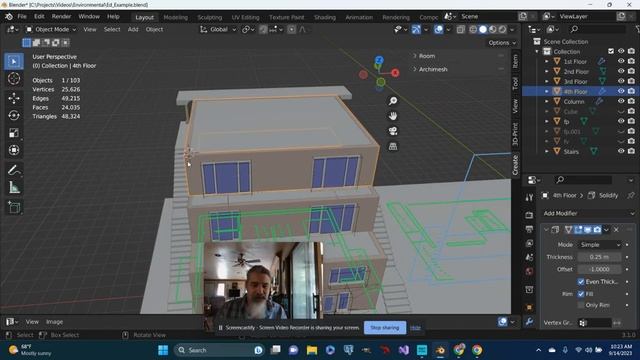Select the 3rd Floor object in outliner
Viewport: 640px width, 360px height.
[x=575, y=81]
